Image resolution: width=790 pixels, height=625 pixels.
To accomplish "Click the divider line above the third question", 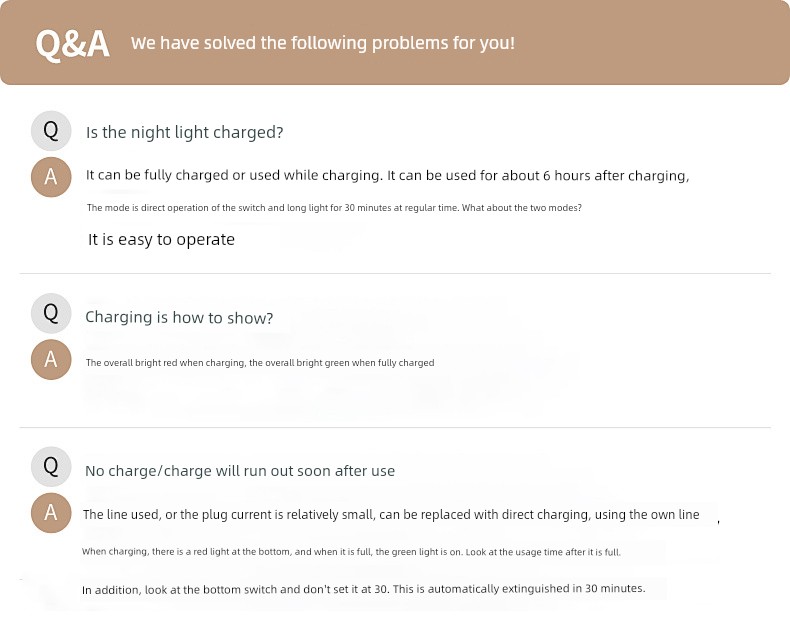I will [395, 428].
